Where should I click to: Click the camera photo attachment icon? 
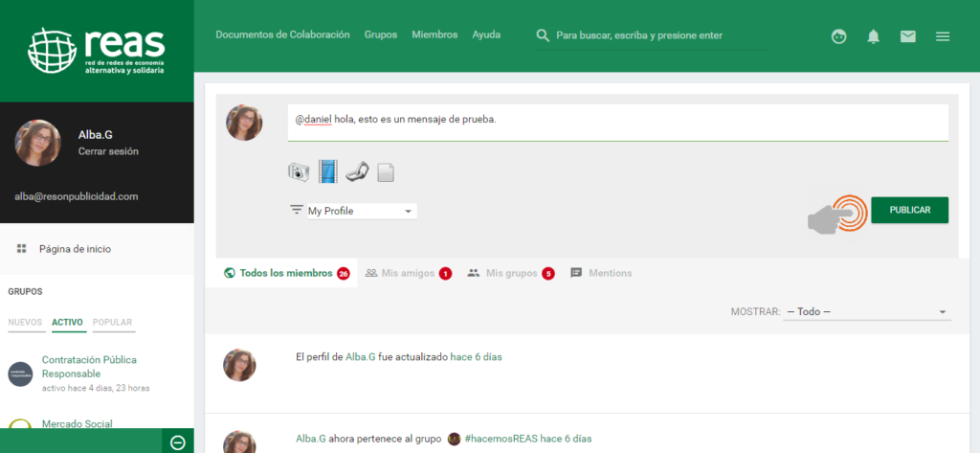pyautogui.click(x=299, y=172)
